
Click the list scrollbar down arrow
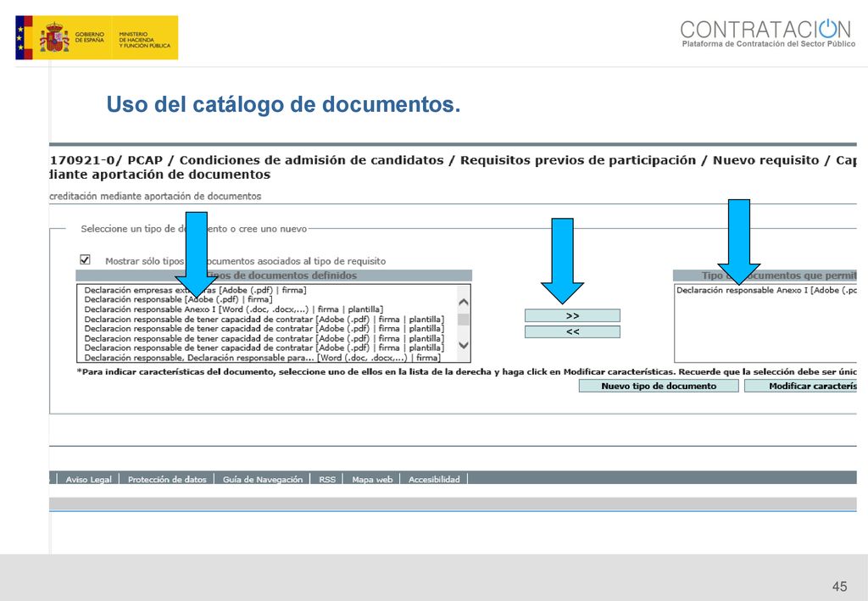coord(464,345)
